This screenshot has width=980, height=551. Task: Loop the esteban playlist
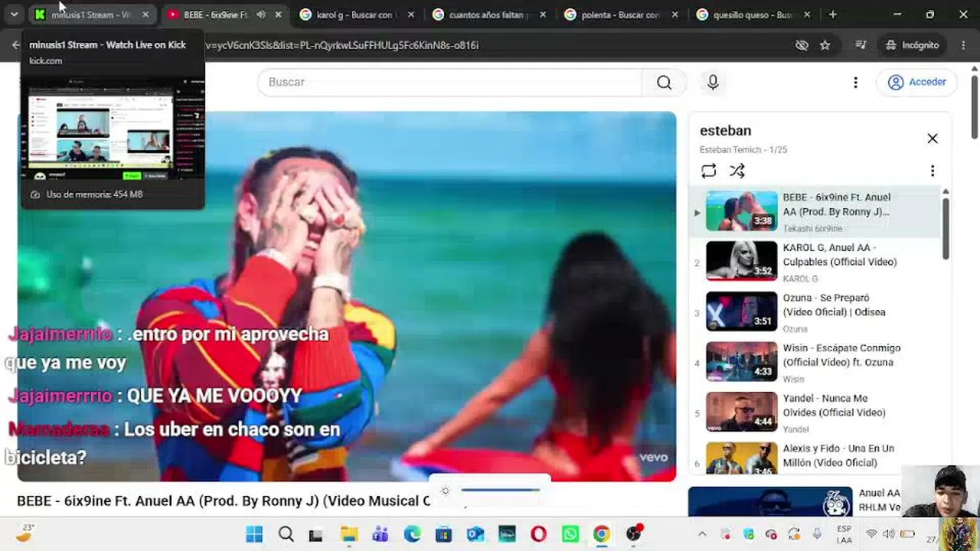708,171
